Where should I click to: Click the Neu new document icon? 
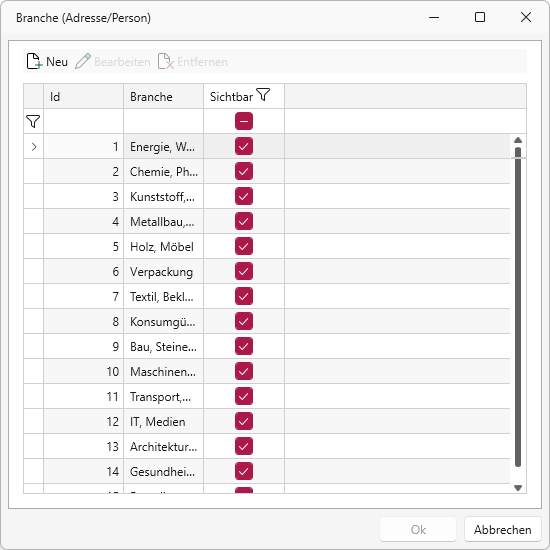point(34,61)
